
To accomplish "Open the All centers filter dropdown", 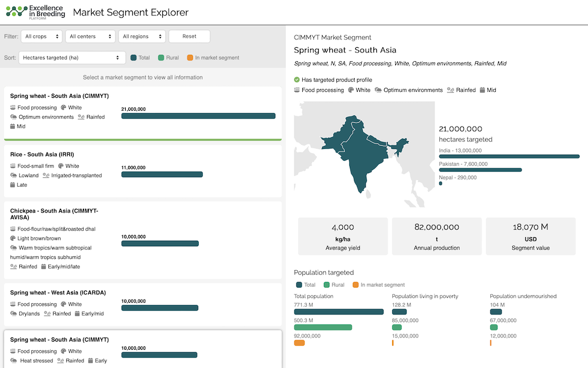I will [91, 37].
